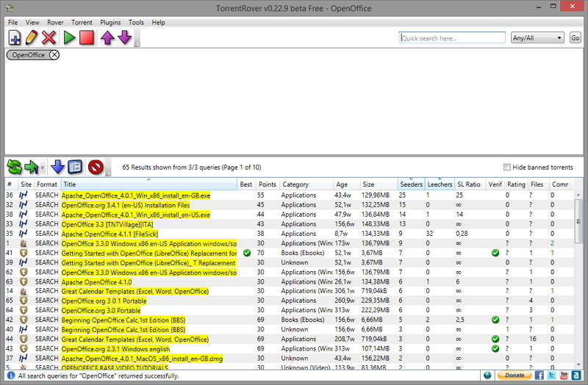588x385 pixels.
Task: Click site icon on row 36
Action: pyautogui.click(x=24, y=195)
